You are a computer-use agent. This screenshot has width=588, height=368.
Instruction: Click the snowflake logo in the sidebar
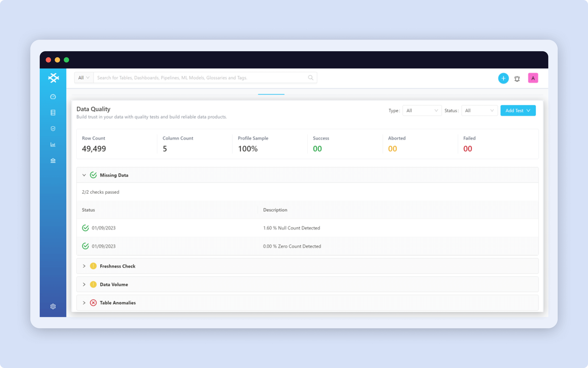pos(54,78)
